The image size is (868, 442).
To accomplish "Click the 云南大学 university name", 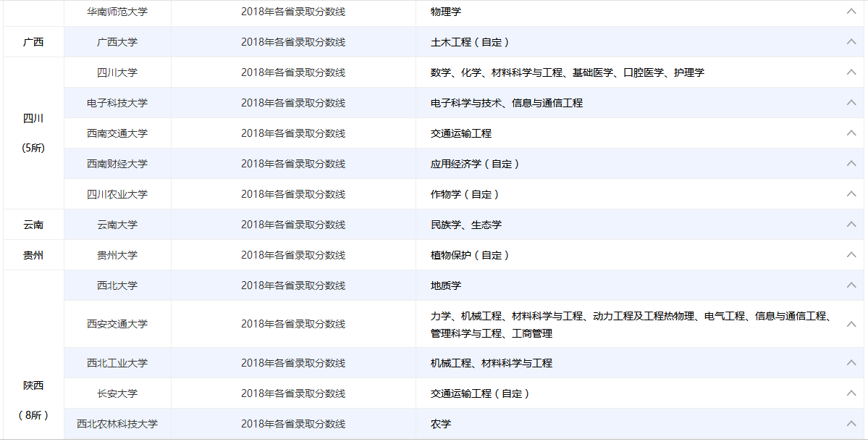I will pyautogui.click(x=117, y=225).
